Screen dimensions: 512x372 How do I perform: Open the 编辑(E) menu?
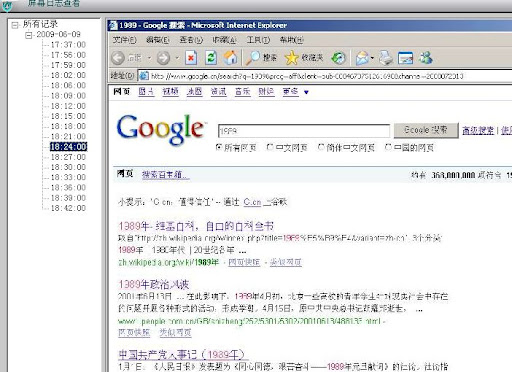pos(158,40)
